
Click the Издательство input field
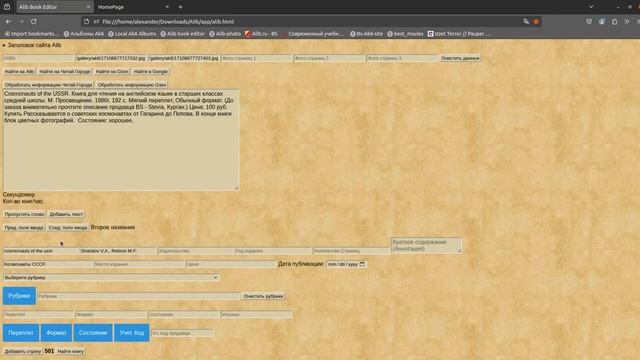click(196, 251)
